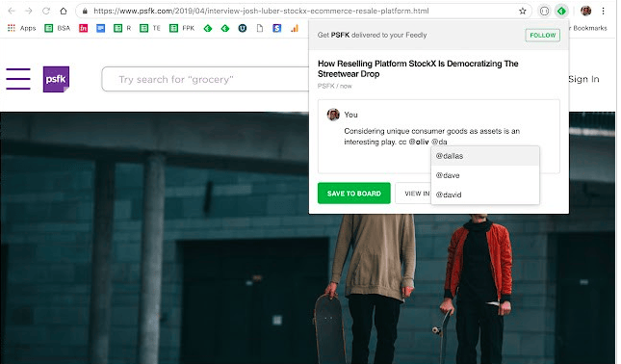Open the FPK spreadsheet bookmark

click(182, 28)
